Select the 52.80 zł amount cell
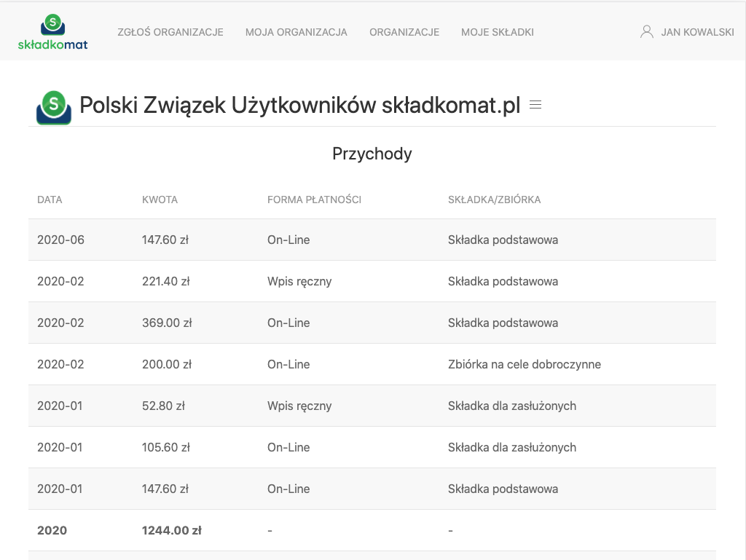746x560 pixels. [163, 406]
